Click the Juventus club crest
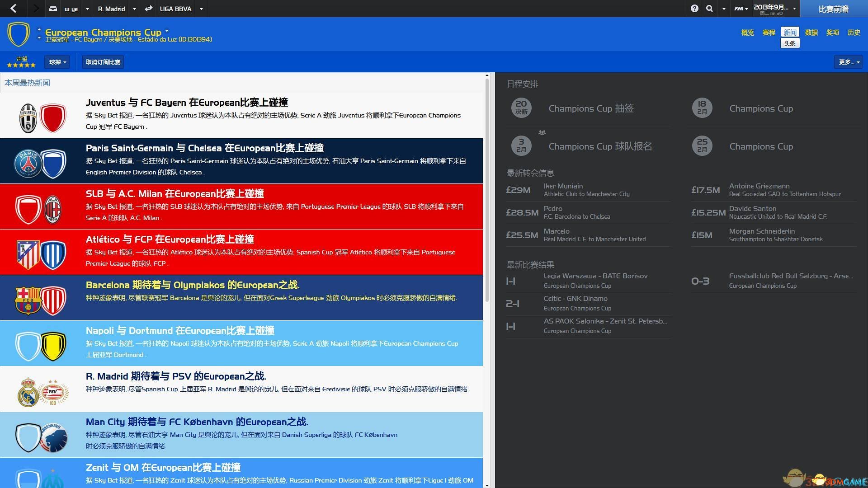 [28, 118]
